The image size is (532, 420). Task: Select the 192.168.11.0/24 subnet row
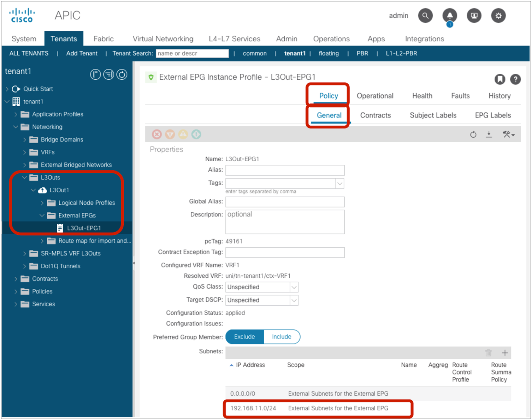368,408
